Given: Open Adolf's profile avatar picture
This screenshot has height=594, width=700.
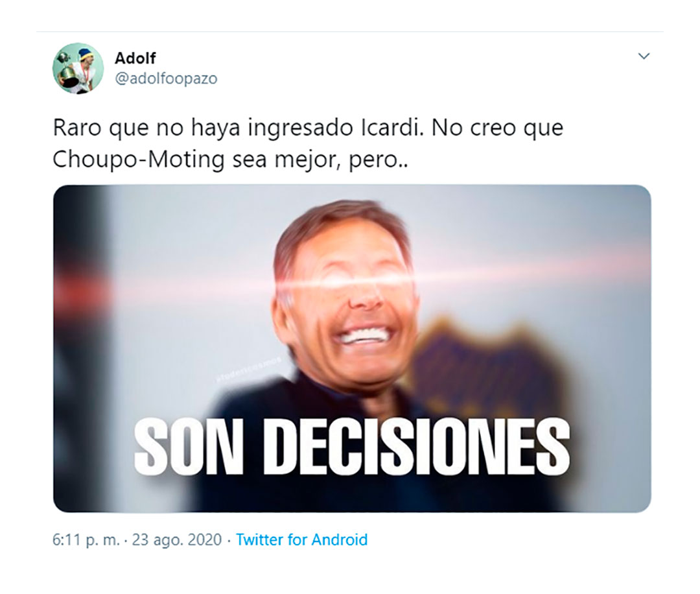Looking at the screenshot, I should coord(78,68).
